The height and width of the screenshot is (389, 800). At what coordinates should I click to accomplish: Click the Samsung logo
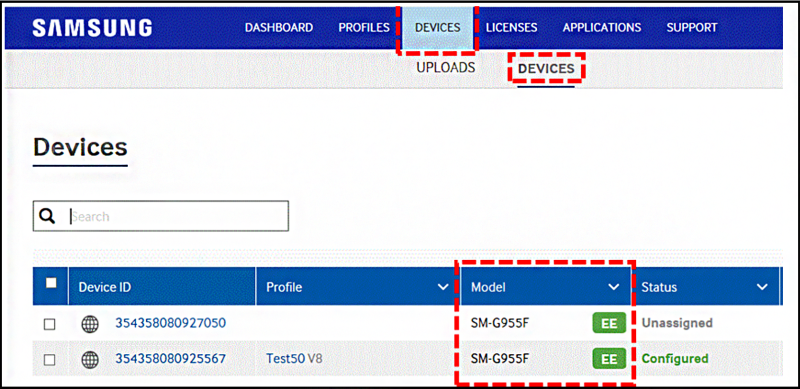pyautogui.click(x=92, y=28)
